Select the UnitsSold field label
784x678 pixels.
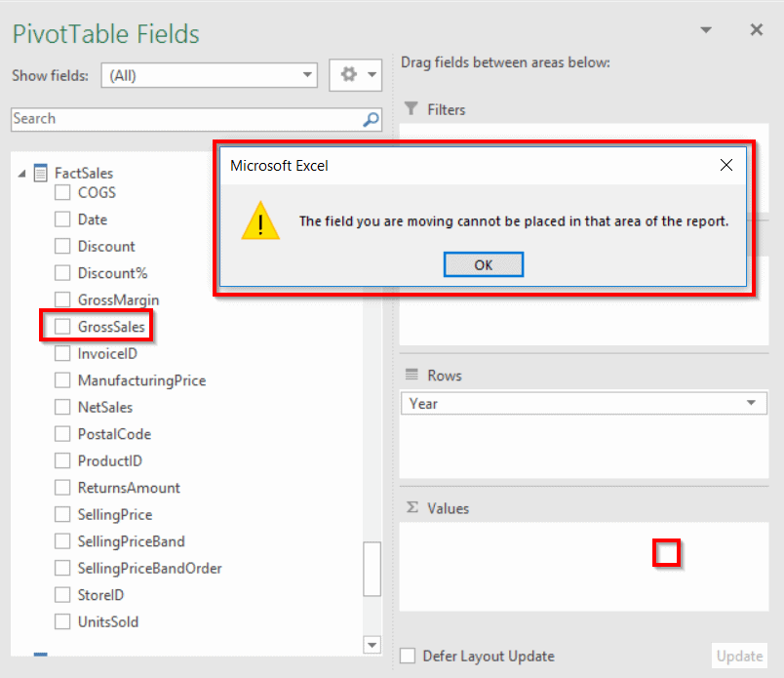click(108, 621)
